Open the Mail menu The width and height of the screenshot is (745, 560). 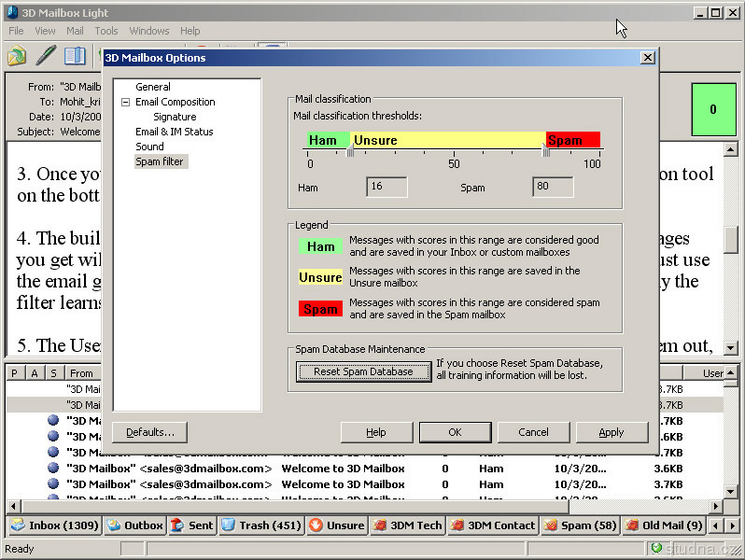click(75, 31)
